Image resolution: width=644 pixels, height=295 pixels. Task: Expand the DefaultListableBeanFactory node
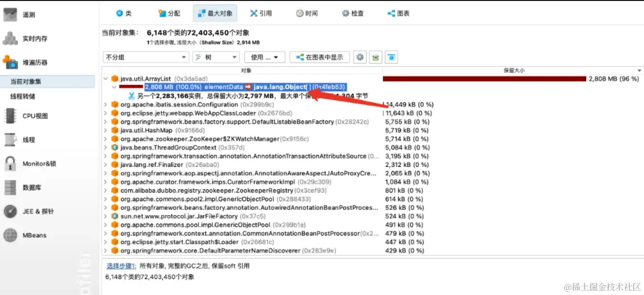(x=106, y=122)
